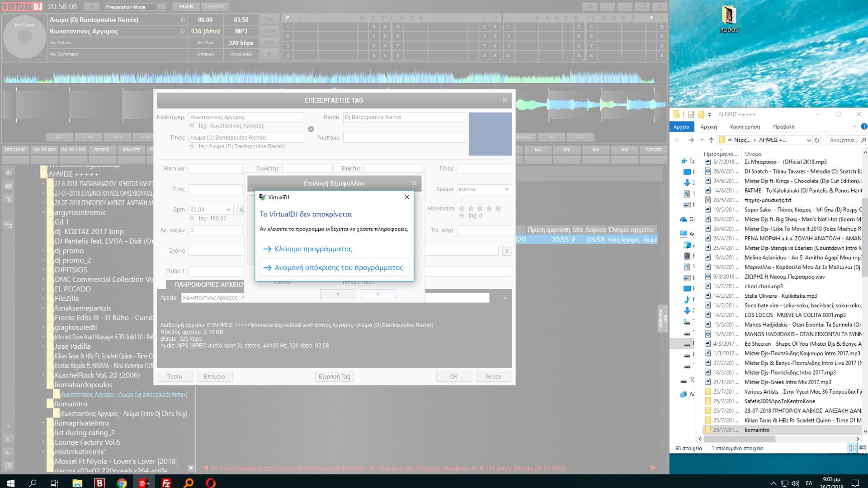The image size is (868, 488).
Task: Open the 'Κοινή χρήση' ribbon tab
Action: 745,127
